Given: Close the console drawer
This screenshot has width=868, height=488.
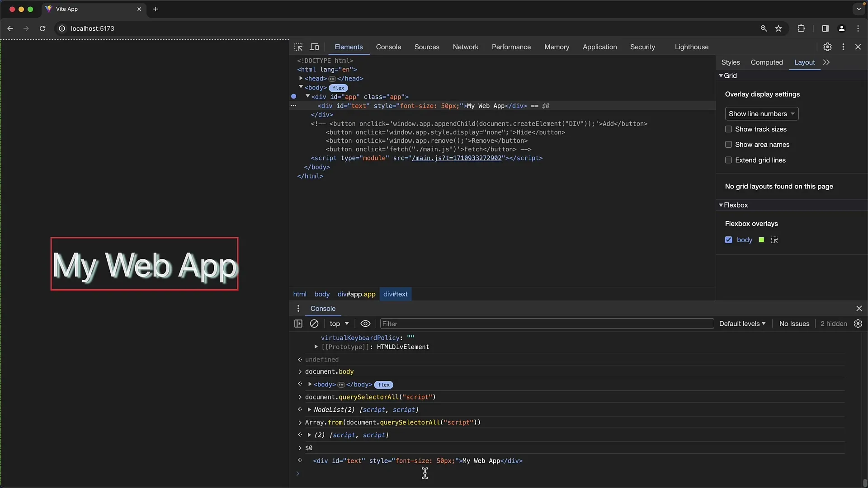Looking at the screenshot, I should tap(859, 309).
